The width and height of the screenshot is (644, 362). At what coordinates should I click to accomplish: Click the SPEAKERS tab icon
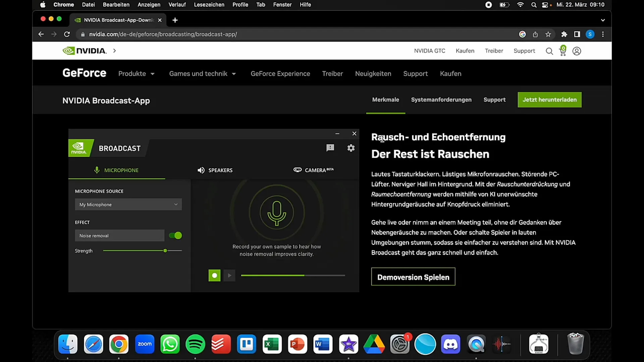pyautogui.click(x=201, y=170)
